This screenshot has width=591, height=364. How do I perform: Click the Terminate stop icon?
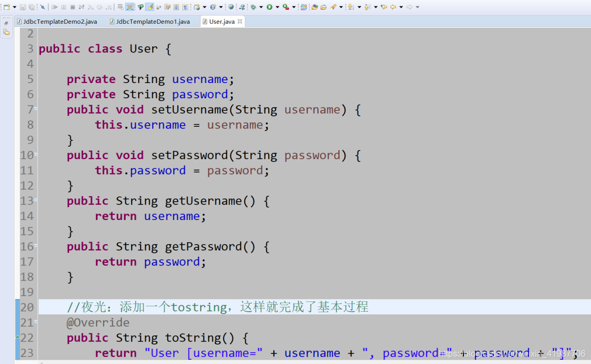pyautogui.click(x=73, y=7)
